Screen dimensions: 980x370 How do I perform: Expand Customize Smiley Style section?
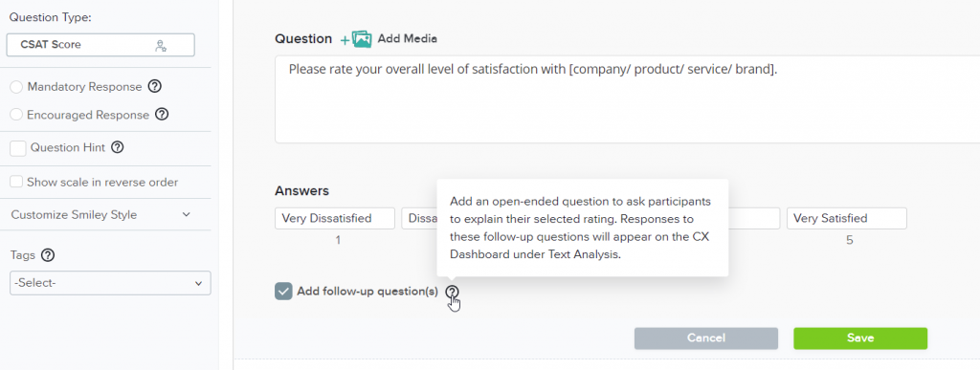tap(100, 214)
